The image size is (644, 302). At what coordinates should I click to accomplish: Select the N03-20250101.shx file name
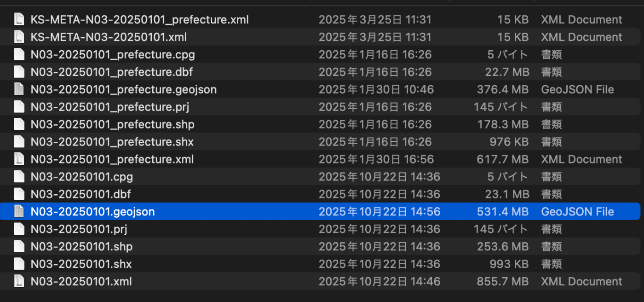(x=81, y=264)
